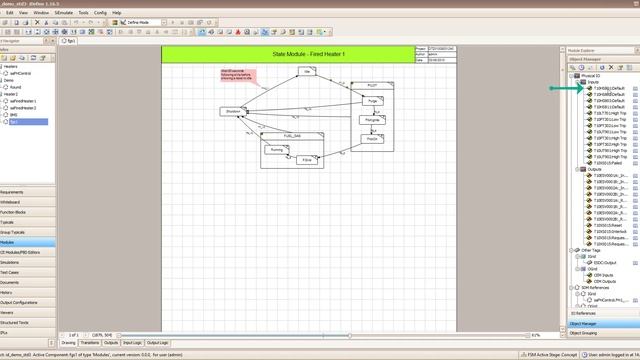Viewport: 640px width, 360px height.
Task: Click the black X delete icon in top toolbar
Action: coord(37,22)
